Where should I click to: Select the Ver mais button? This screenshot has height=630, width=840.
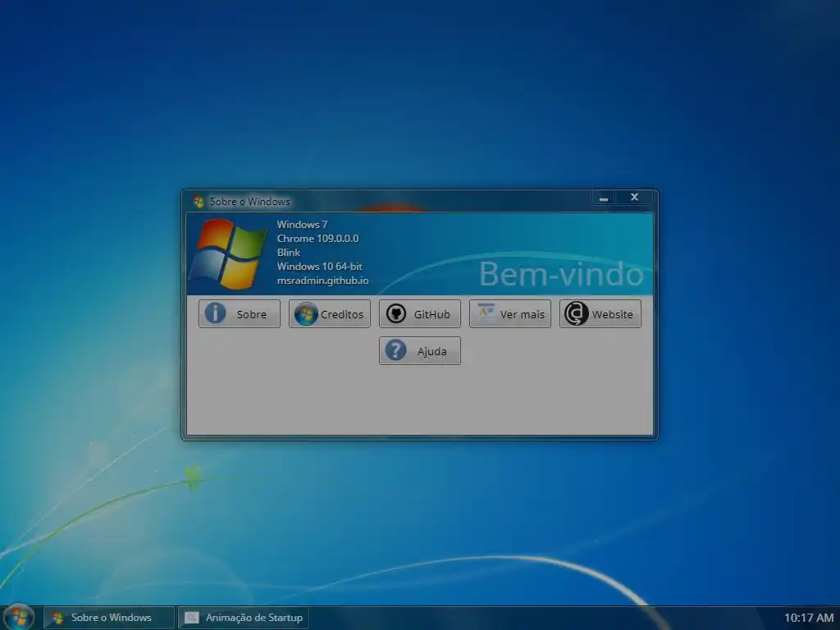[510, 314]
